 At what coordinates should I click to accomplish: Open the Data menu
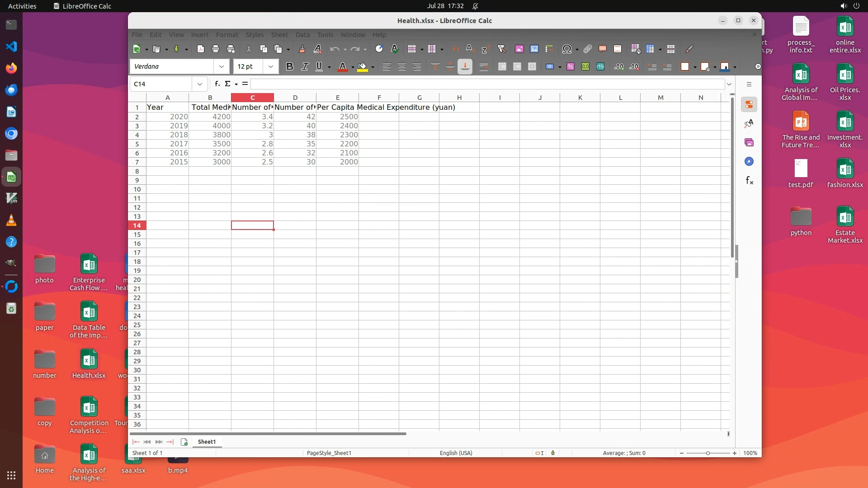tap(302, 35)
